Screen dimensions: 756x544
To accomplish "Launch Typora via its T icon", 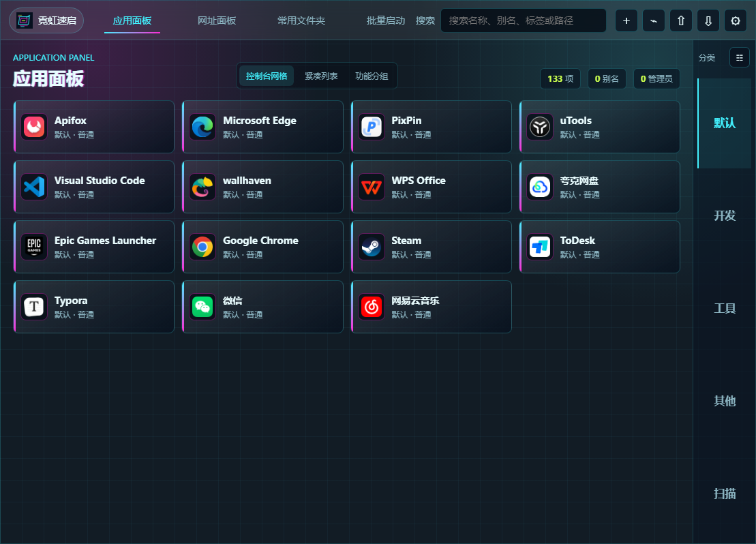I will pos(34,307).
